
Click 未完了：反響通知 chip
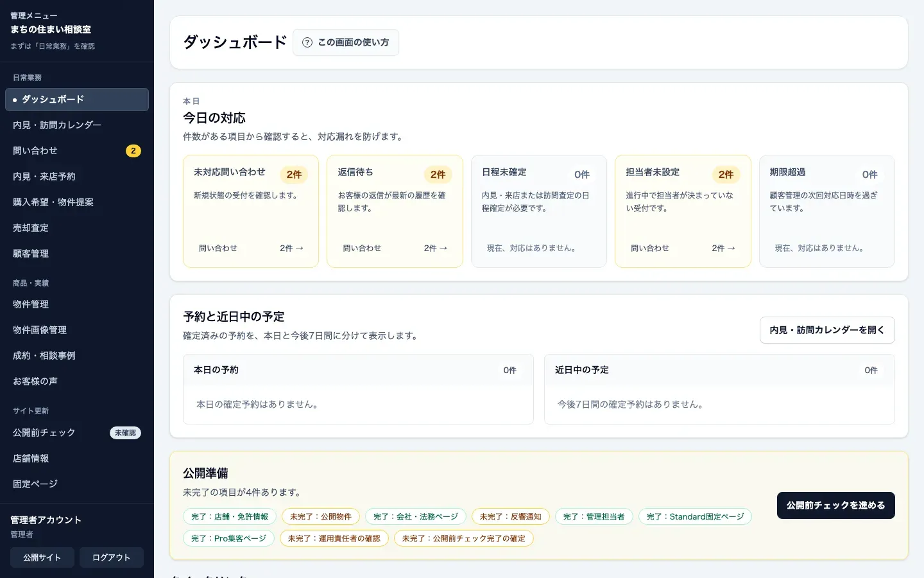point(511,516)
